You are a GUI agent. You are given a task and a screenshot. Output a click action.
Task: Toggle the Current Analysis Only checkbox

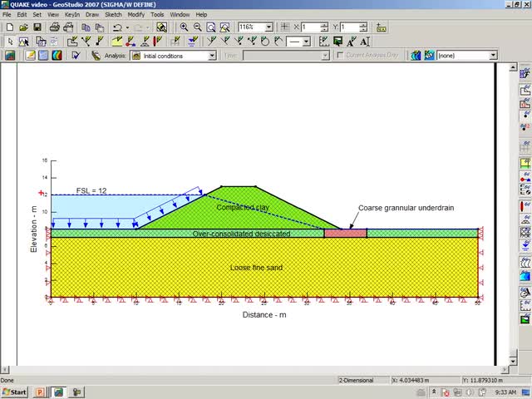pyautogui.click(x=338, y=56)
